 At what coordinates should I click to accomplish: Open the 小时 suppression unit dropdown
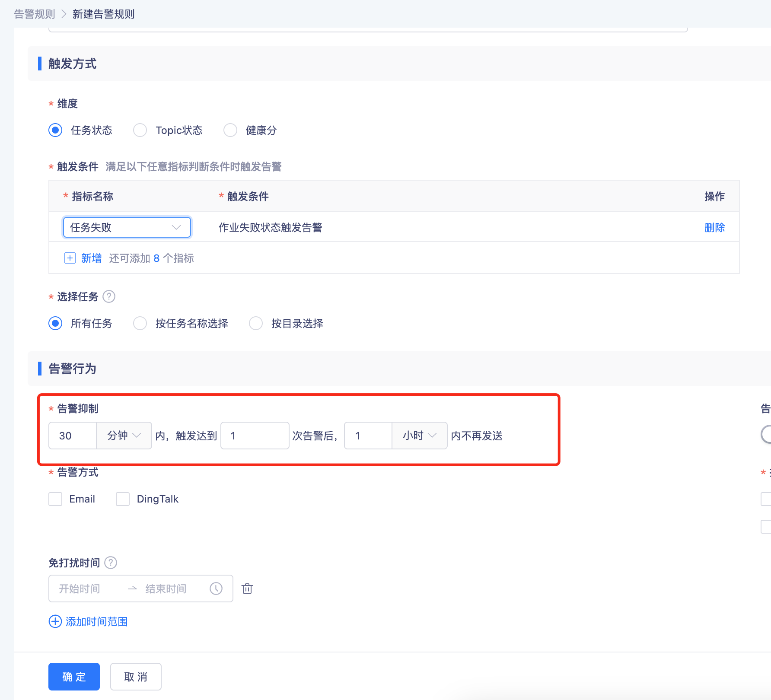(419, 436)
